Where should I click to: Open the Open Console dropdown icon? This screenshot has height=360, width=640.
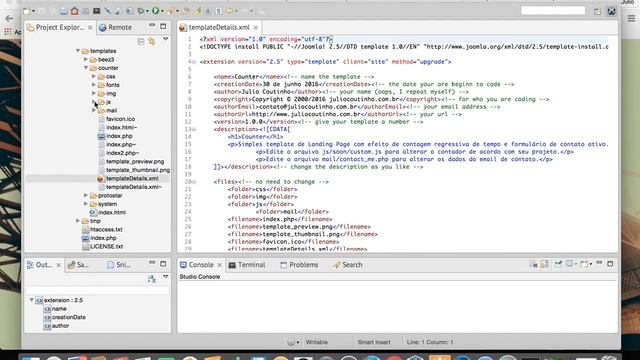[x=586, y=264]
